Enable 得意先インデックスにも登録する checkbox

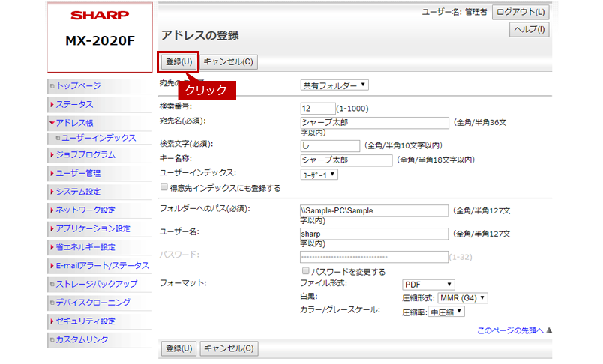click(165, 188)
